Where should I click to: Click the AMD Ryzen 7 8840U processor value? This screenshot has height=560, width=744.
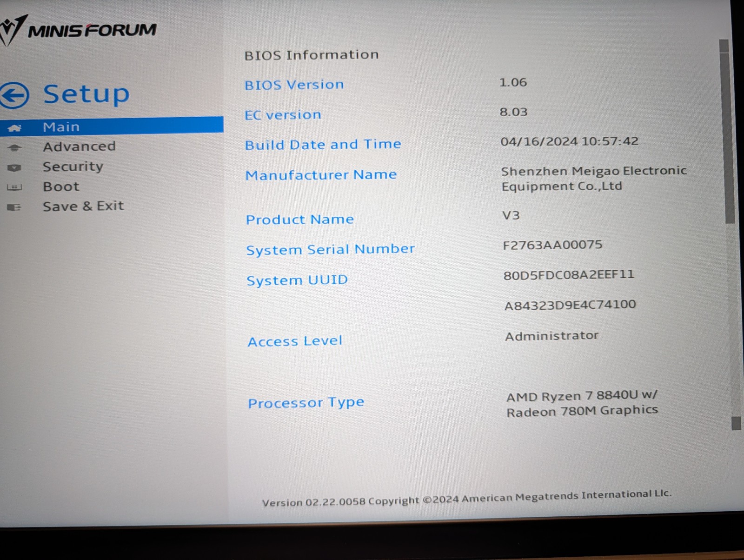(582, 403)
